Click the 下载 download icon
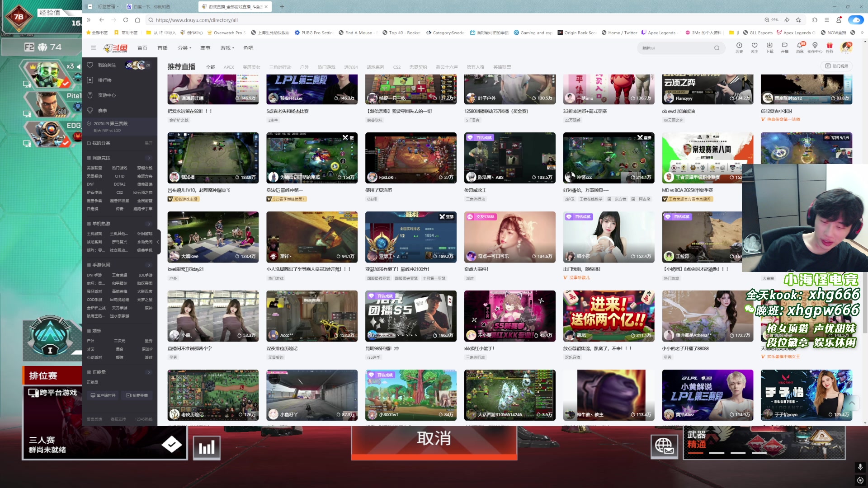The height and width of the screenshot is (488, 868). 769,47
